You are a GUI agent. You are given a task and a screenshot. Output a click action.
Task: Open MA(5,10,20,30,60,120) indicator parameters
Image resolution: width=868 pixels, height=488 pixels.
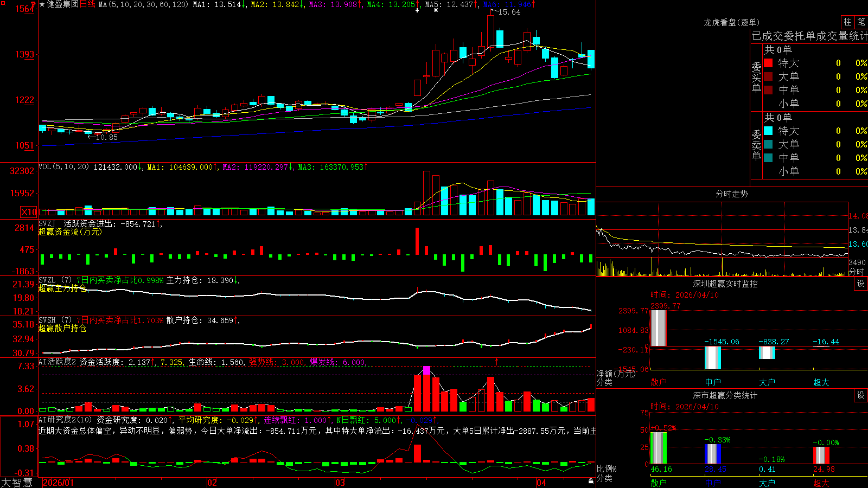[143, 4]
